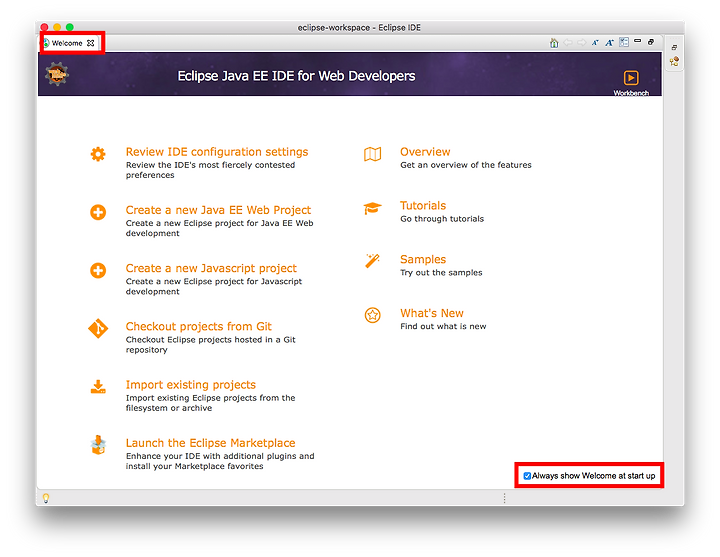Click the navigate backward arrow icon
This screenshot has width=720, height=557.
click(568, 43)
